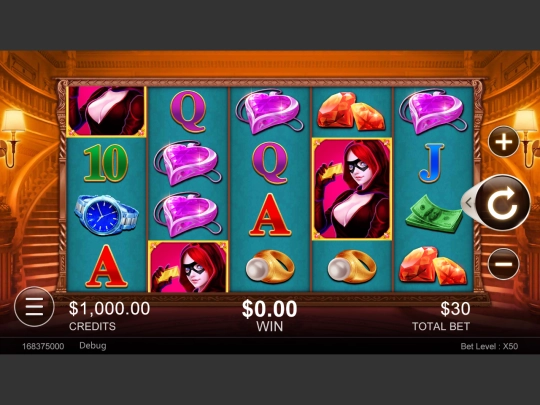Select the red gems on reel four
This screenshot has height=405, width=540.
(351, 111)
